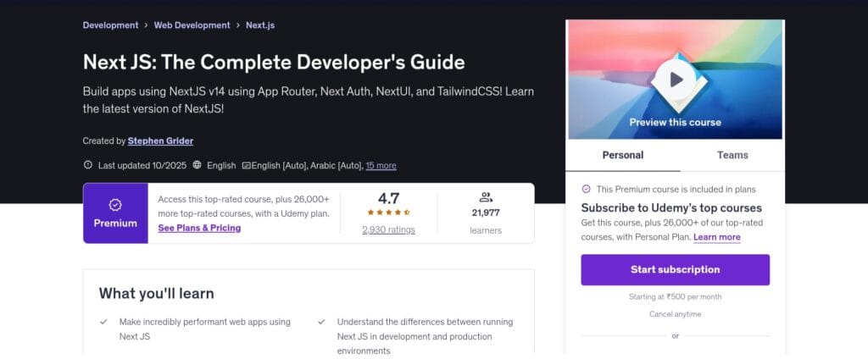Switch to the Teams tab

(x=732, y=155)
